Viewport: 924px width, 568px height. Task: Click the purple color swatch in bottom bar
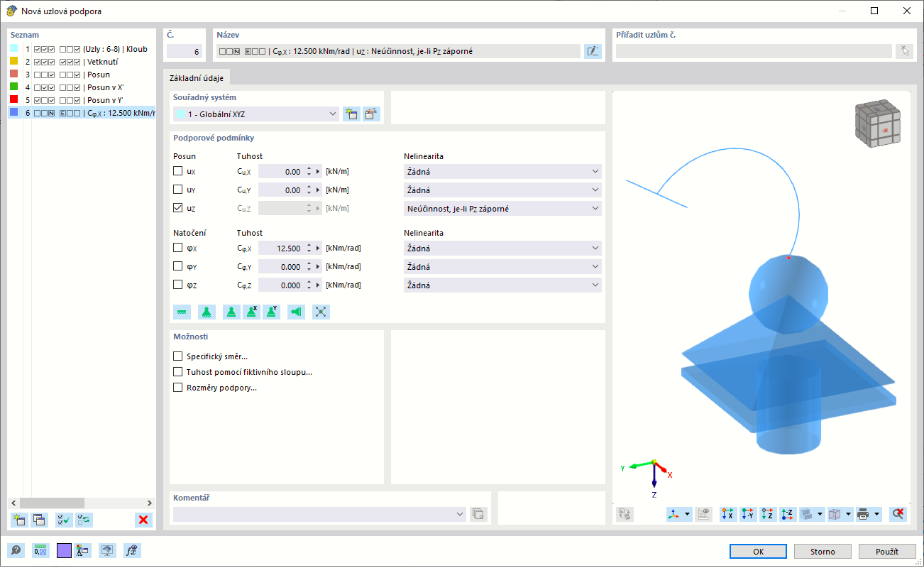click(x=64, y=550)
